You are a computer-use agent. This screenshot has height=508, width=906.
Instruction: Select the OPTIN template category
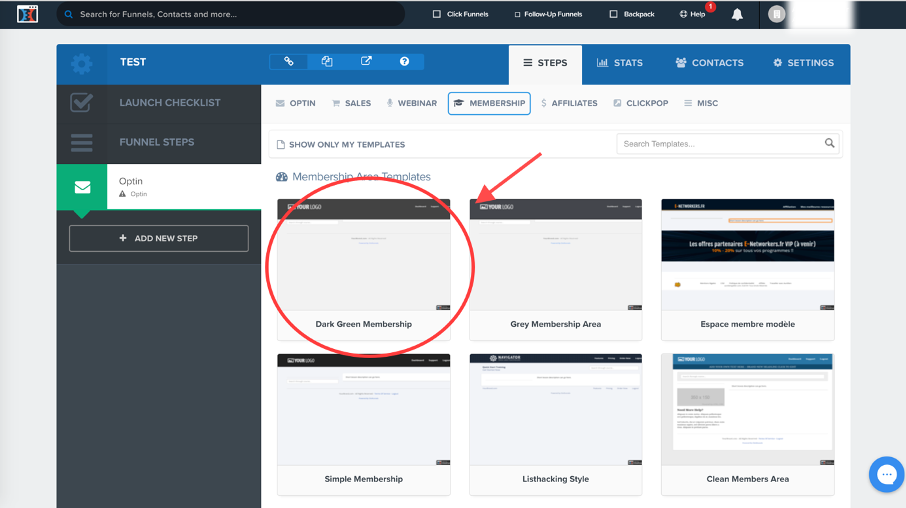[x=295, y=103]
